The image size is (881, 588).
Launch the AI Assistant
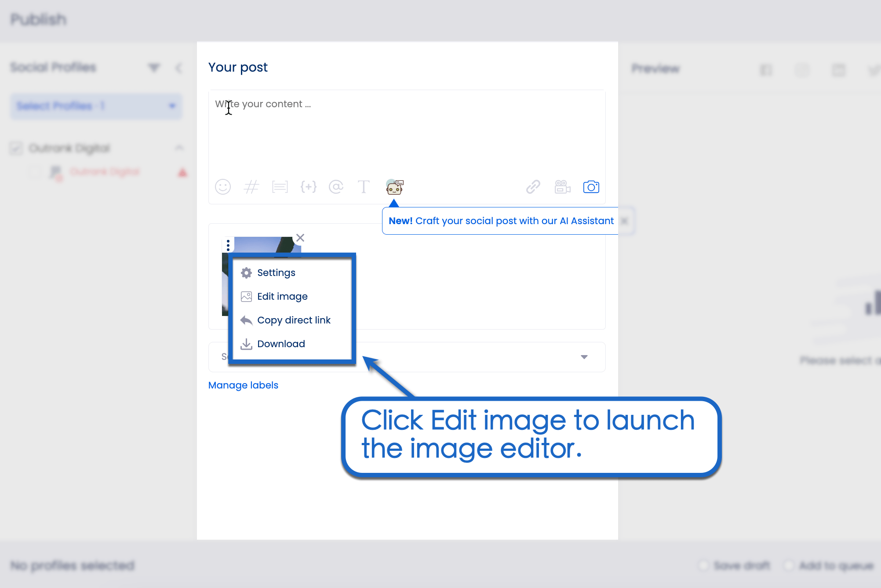394,187
